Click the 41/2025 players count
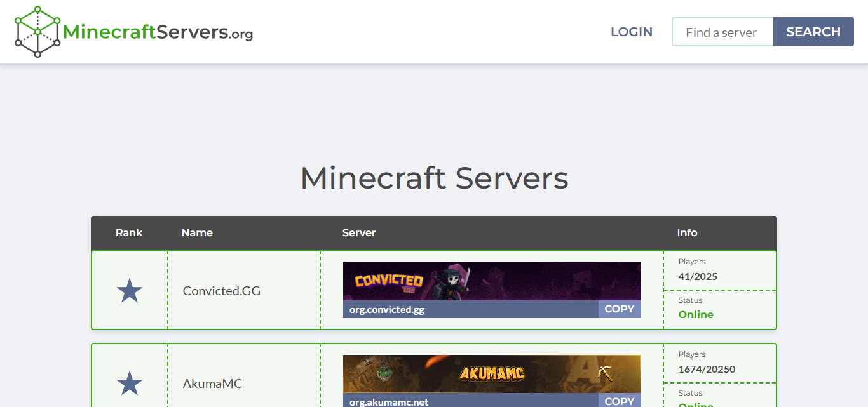Image resolution: width=868 pixels, height=407 pixels. [x=698, y=276]
